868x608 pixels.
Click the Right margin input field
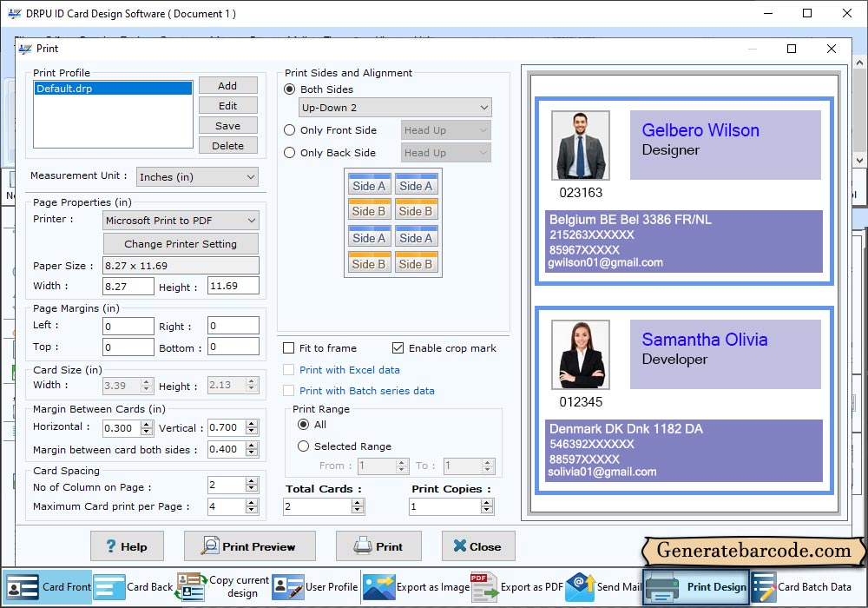[x=233, y=326]
